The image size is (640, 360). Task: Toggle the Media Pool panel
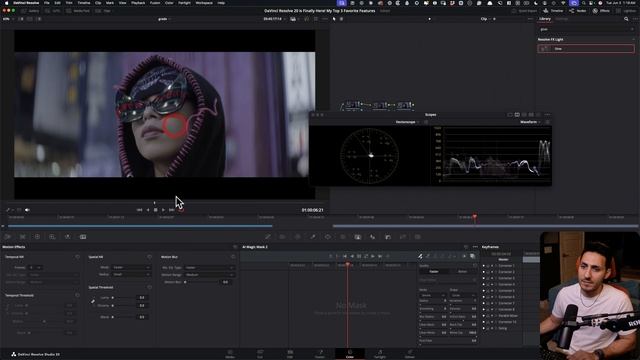coord(78,11)
